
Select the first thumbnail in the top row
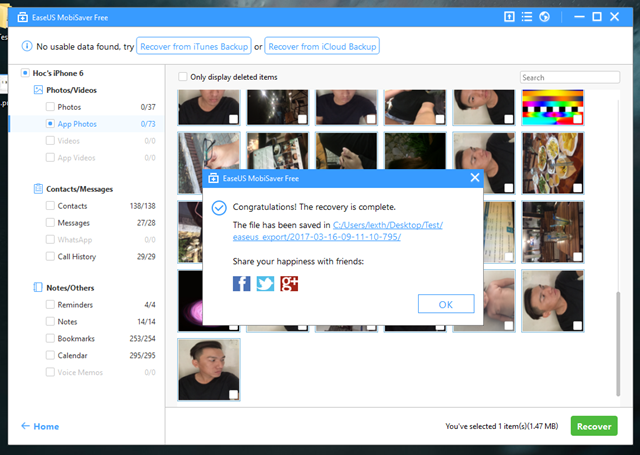coord(209,107)
